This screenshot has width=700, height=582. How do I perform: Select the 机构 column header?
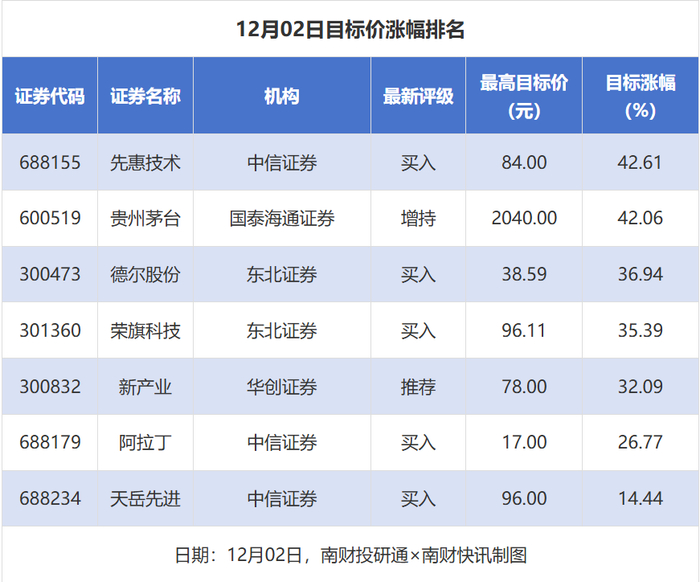tap(282, 96)
